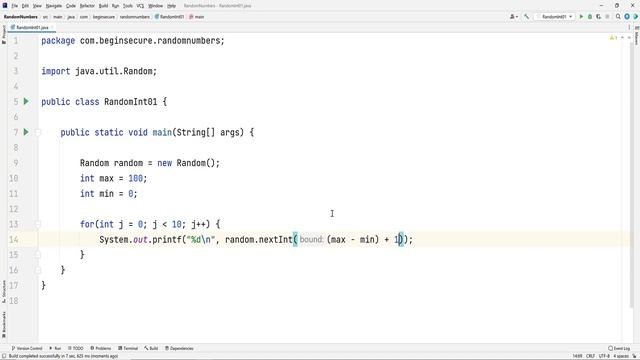Open Version Control tool window
The image size is (640, 360).
pos(27,348)
